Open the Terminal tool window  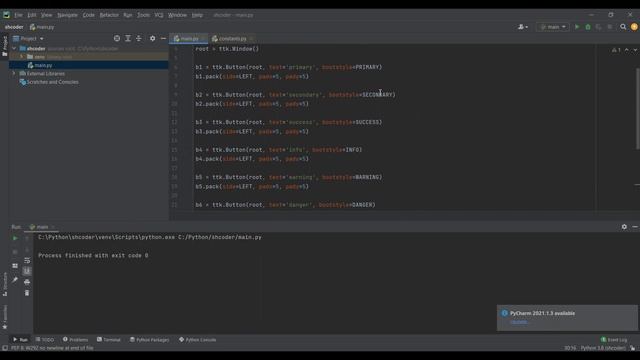(x=109, y=340)
